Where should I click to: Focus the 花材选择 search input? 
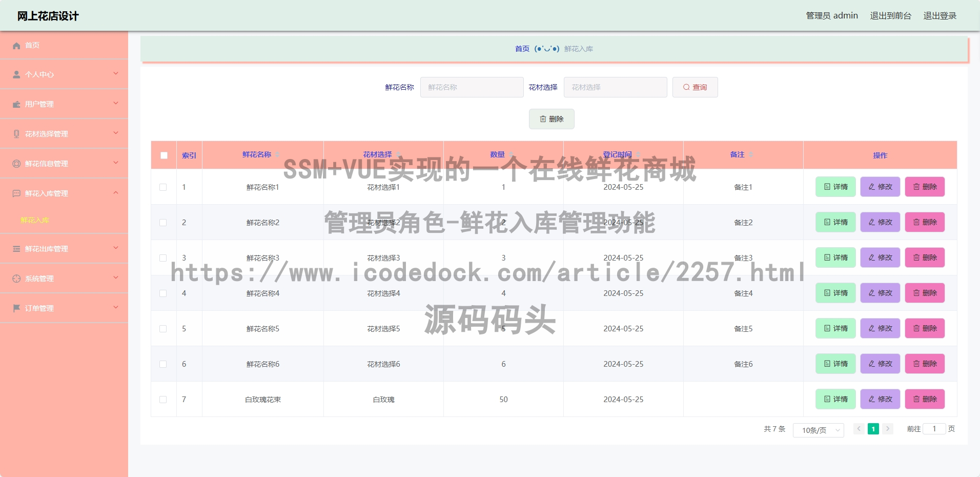(x=616, y=87)
